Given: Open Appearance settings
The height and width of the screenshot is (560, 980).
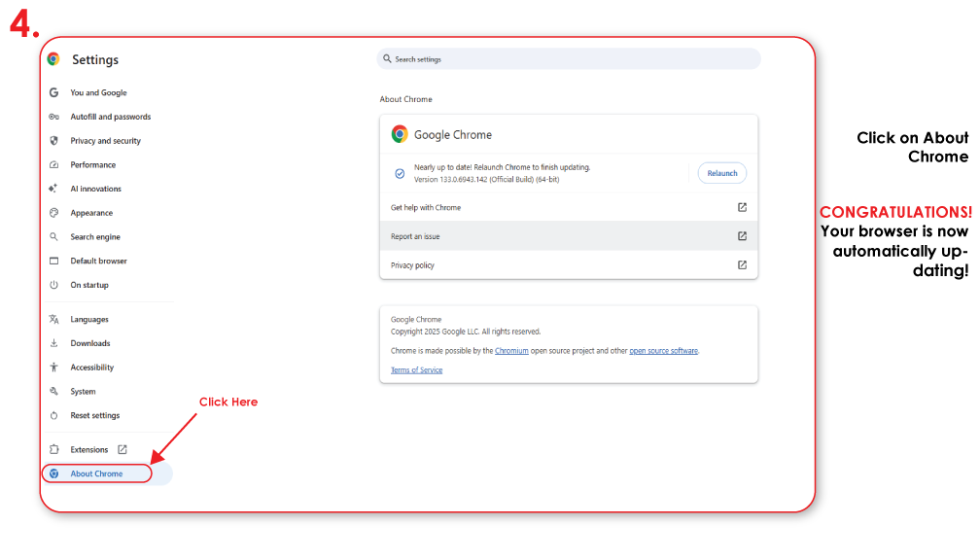Looking at the screenshot, I should click(x=91, y=213).
